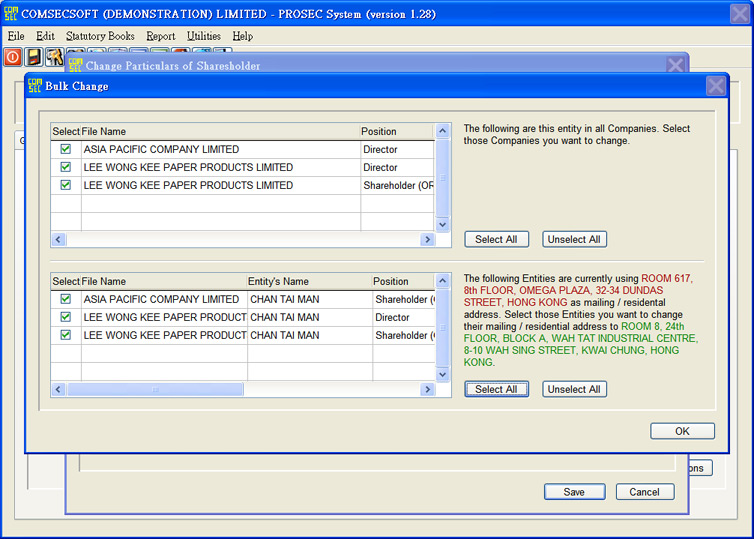The height and width of the screenshot is (539, 754).
Task: Open the File menu
Action: [16, 36]
